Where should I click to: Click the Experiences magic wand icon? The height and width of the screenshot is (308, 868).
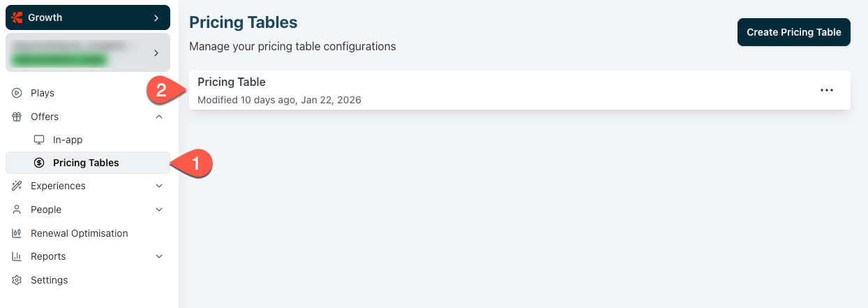click(x=17, y=186)
